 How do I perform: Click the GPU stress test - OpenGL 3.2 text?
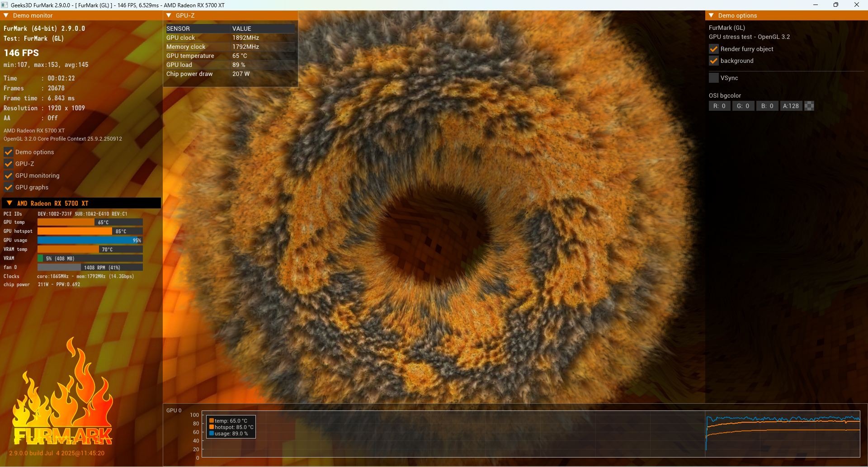coord(750,37)
